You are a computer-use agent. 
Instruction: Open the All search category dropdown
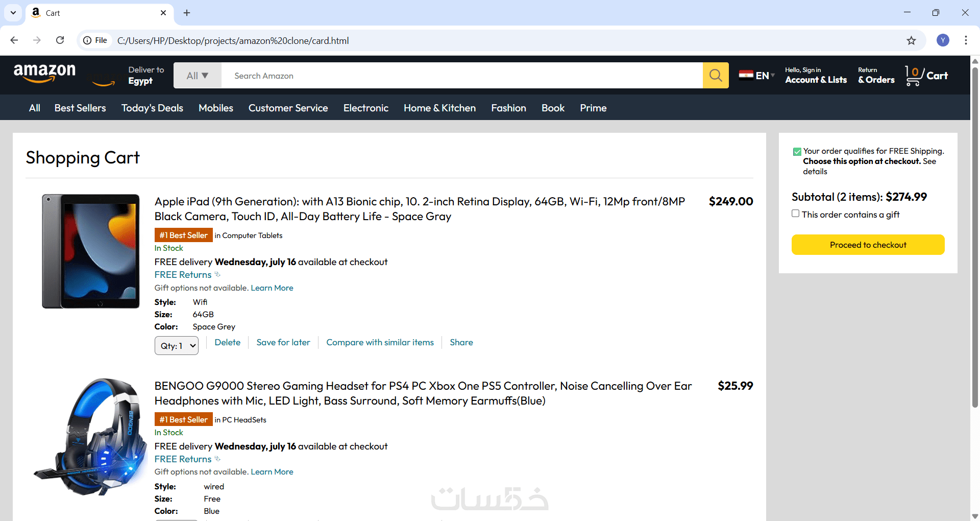coord(198,76)
